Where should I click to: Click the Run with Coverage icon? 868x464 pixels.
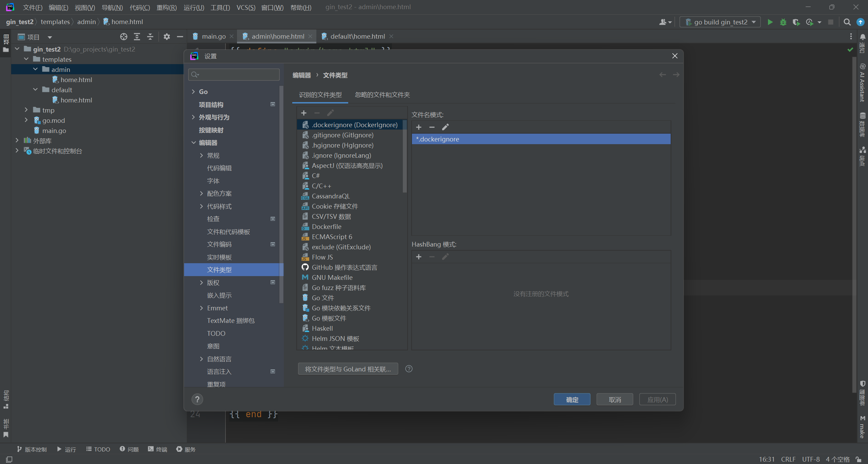pyautogui.click(x=796, y=22)
